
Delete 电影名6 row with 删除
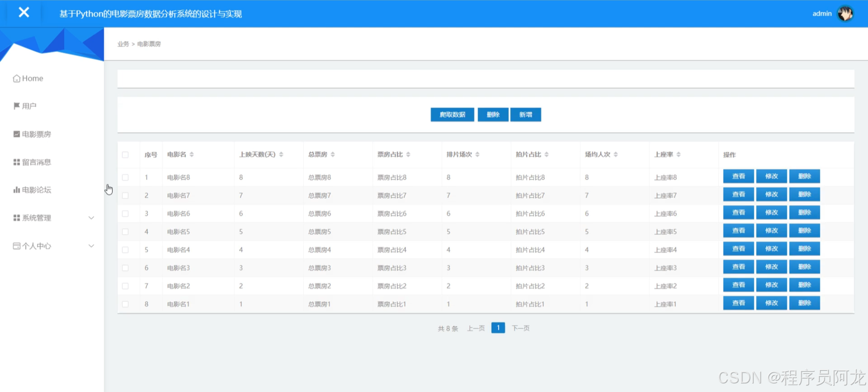pyautogui.click(x=804, y=212)
